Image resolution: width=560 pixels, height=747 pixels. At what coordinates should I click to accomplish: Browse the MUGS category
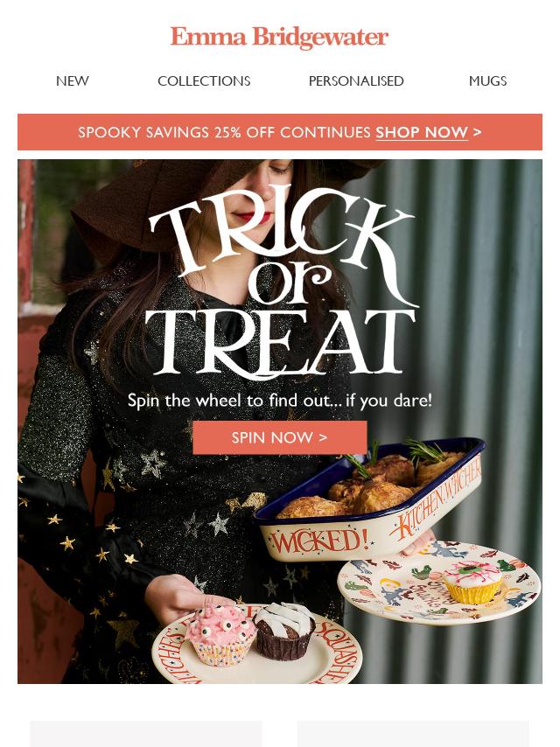click(x=487, y=81)
